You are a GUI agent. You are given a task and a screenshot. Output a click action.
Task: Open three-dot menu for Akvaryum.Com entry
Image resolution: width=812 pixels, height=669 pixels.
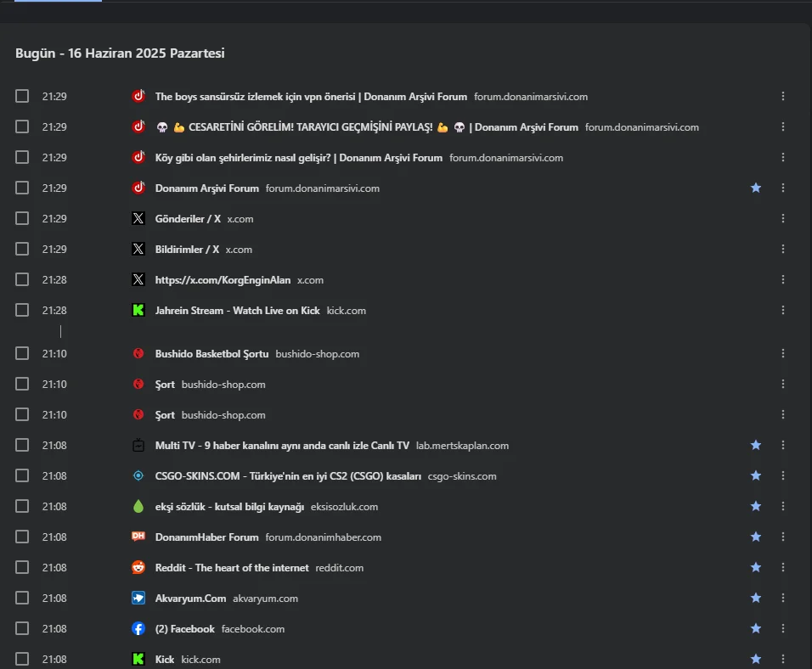[783, 599]
